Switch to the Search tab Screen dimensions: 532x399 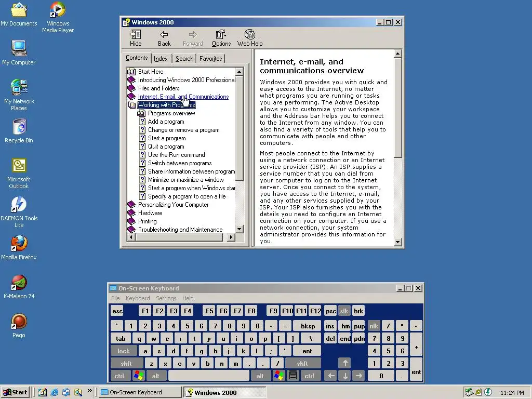click(184, 59)
